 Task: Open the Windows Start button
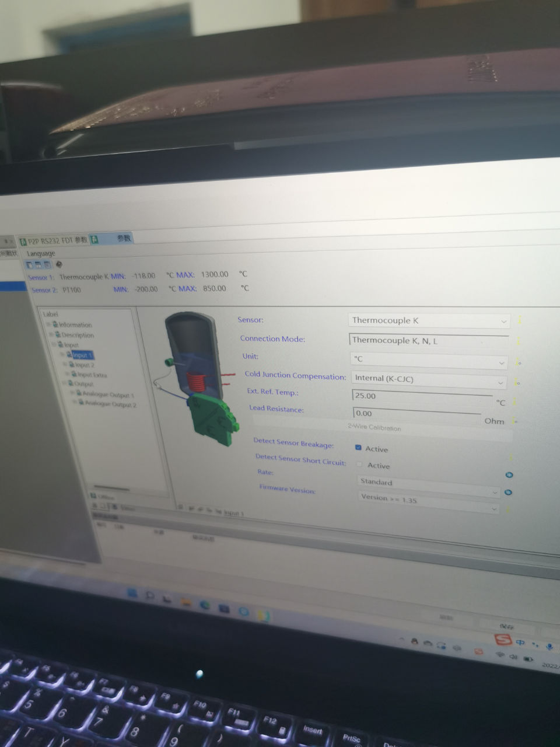132,594
